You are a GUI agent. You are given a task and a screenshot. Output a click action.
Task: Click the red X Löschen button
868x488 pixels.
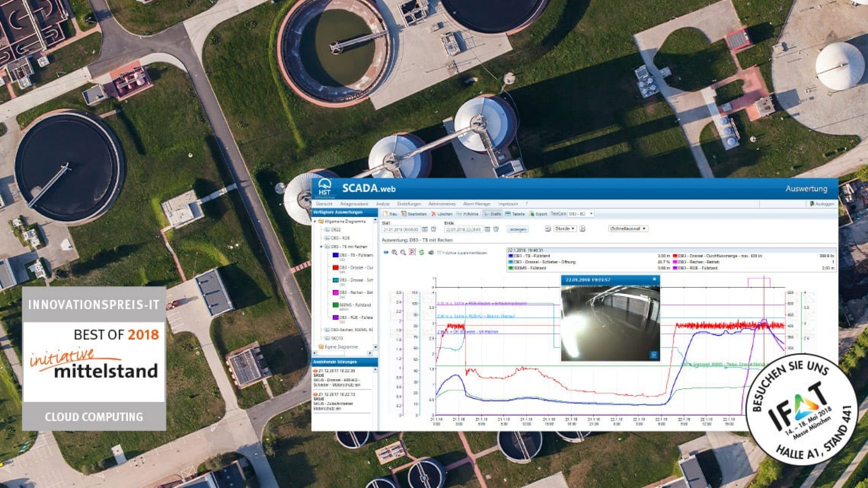442,214
